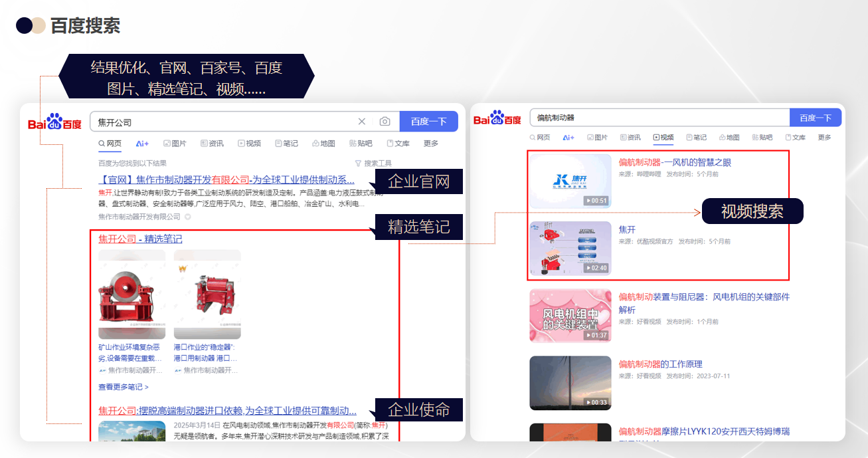
Task: Click Baidu logo in the 焦开公司 search page
Action: coord(54,122)
